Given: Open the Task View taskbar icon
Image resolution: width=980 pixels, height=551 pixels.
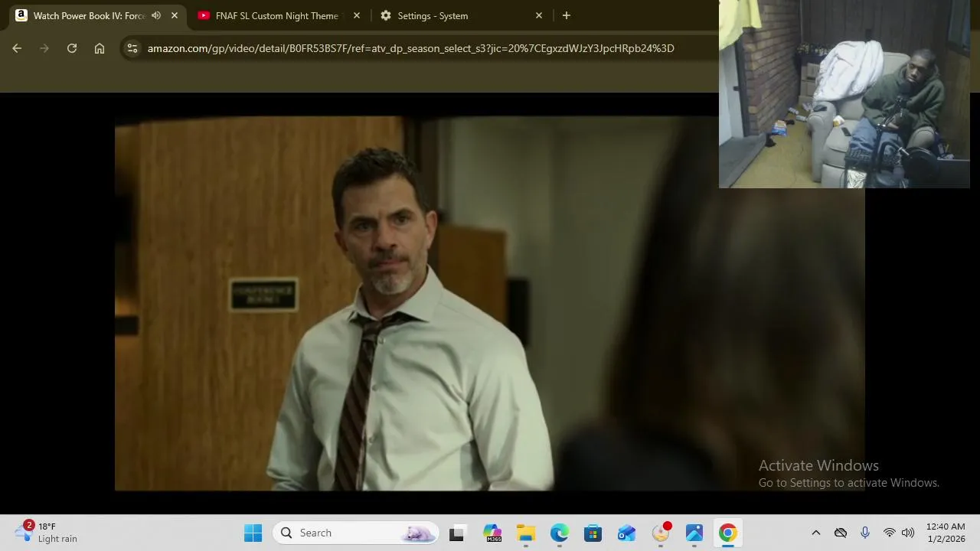Looking at the screenshot, I should point(456,533).
